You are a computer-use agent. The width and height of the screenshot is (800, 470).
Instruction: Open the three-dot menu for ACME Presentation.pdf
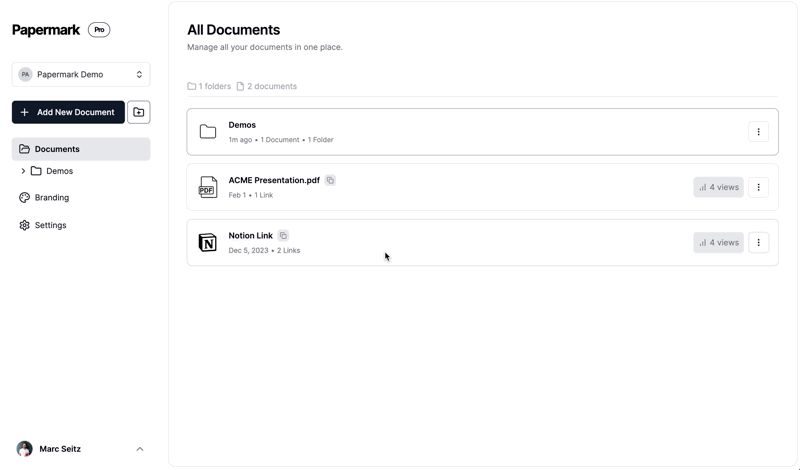pyautogui.click(x=758, y=187)
